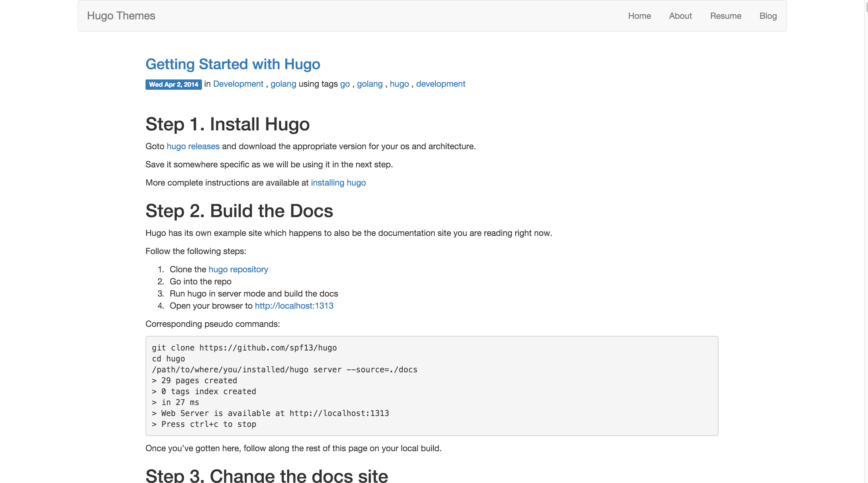Open the About nav item
This screenshot has height=483, width=868.
click(680, 16)
